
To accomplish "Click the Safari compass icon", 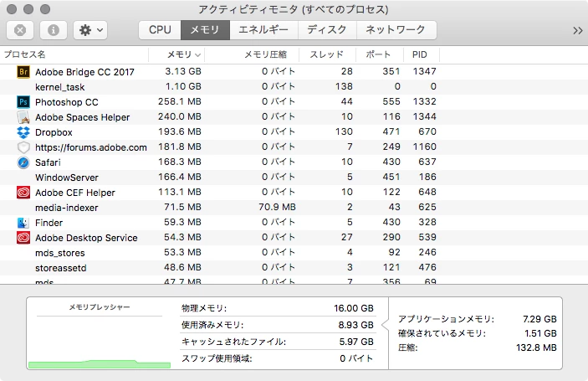I will tap(23, 162).
